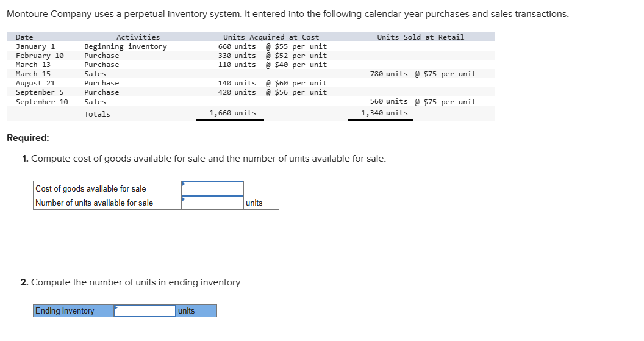Click '1,660 units' acquired total
The height and width of the screenshot is (341, 644).
tap(232, 113)
